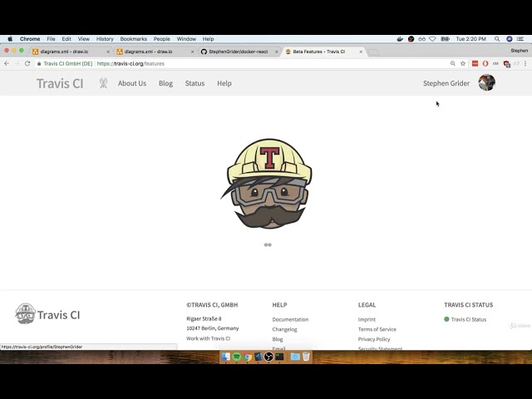The width and height of the screenshot is (532, 399).
Task: Close the StephenGrider/docker-react tab
Action: [277, 52]
